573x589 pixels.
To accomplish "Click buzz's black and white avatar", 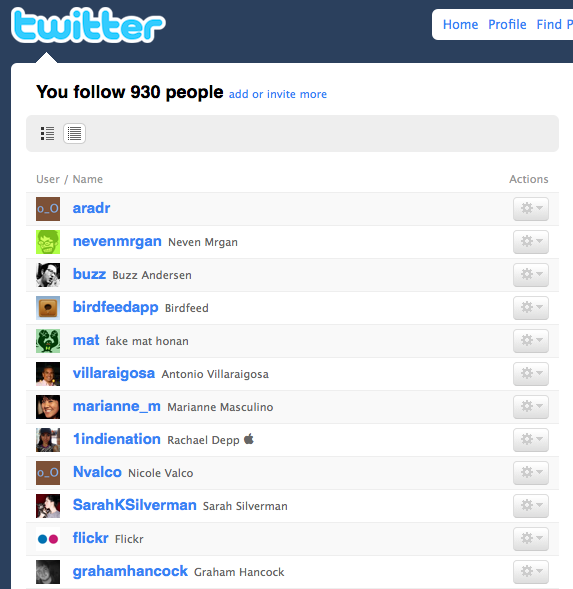I will point(48,275).
